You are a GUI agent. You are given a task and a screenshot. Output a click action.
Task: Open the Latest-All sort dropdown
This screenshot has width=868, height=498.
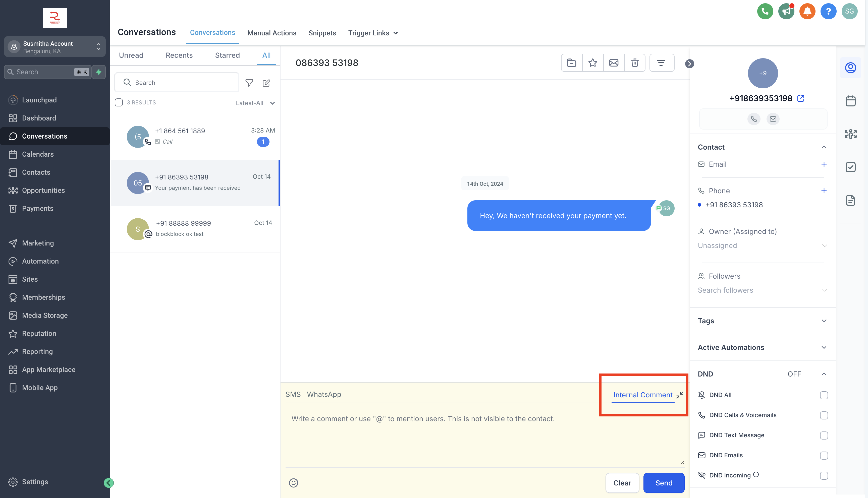pyautogui.click(x=255, y=103)
